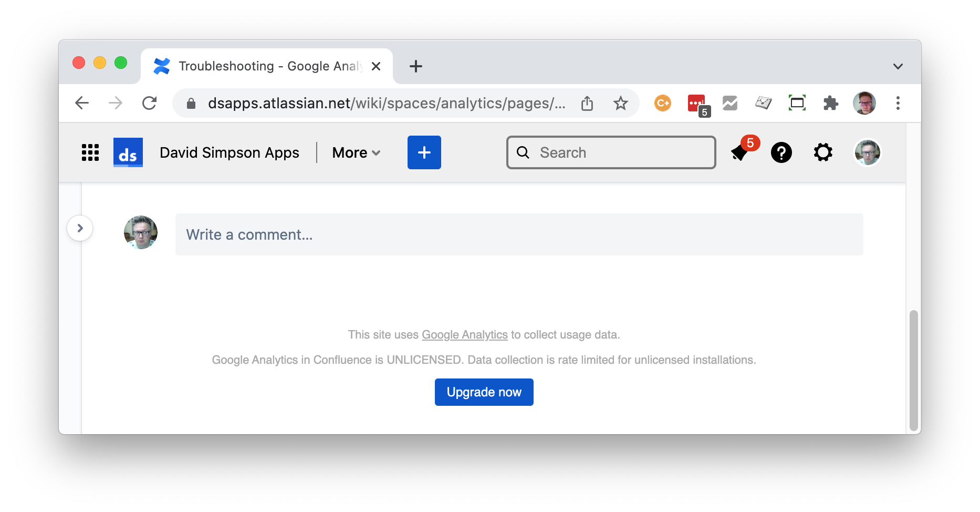Click the page vertical scrollbar
Image resolution: width=980 pixels, height=512 pixels.
click(x=913, y=370)
